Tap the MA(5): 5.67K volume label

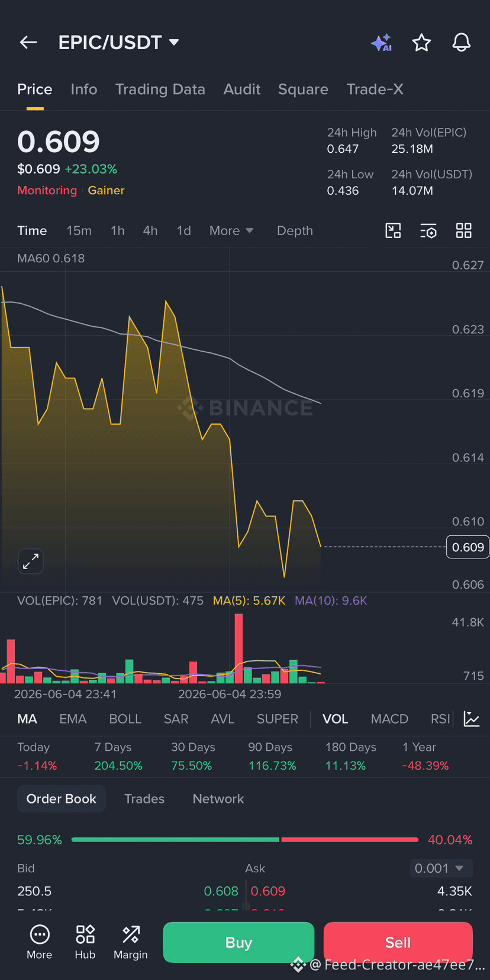249,600
